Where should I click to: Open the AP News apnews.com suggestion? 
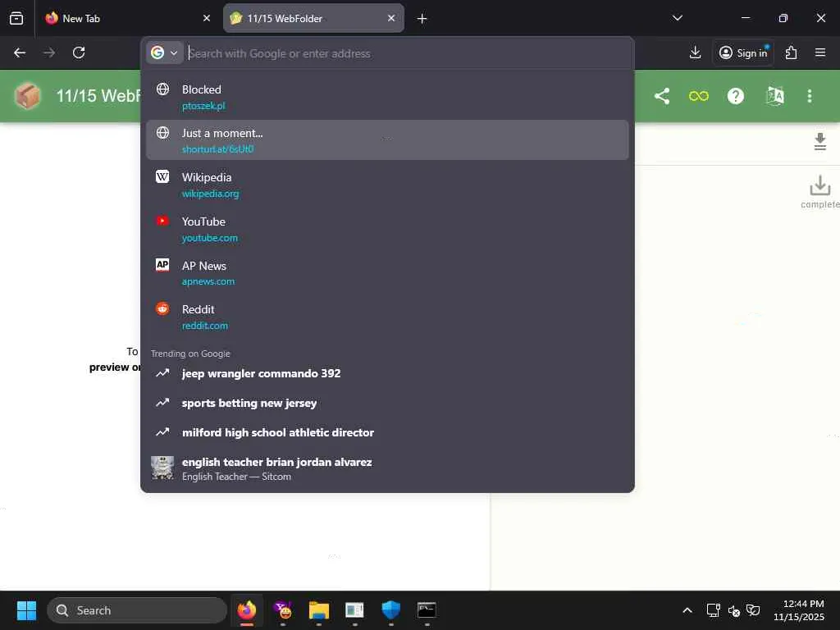coord(387,272)
